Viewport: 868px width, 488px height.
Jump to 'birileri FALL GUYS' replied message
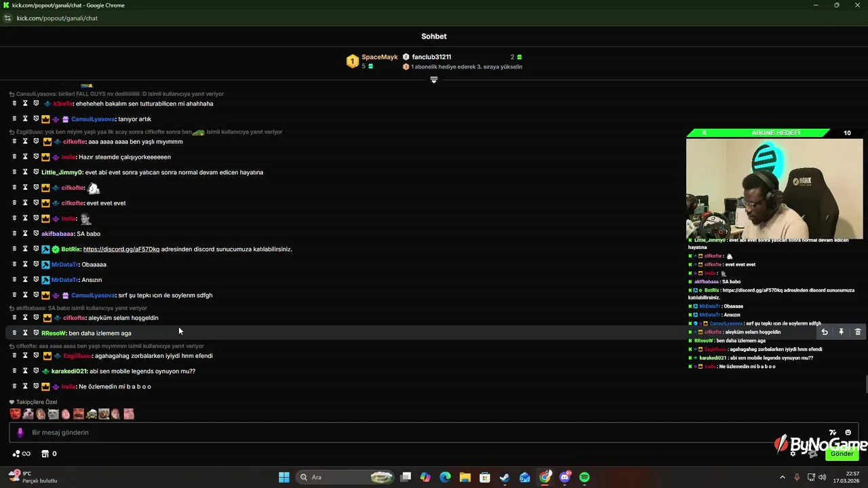click(116, 94)
